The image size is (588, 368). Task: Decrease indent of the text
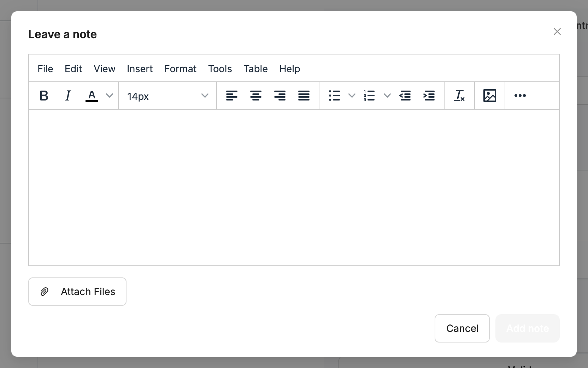(x=405, y=96)
